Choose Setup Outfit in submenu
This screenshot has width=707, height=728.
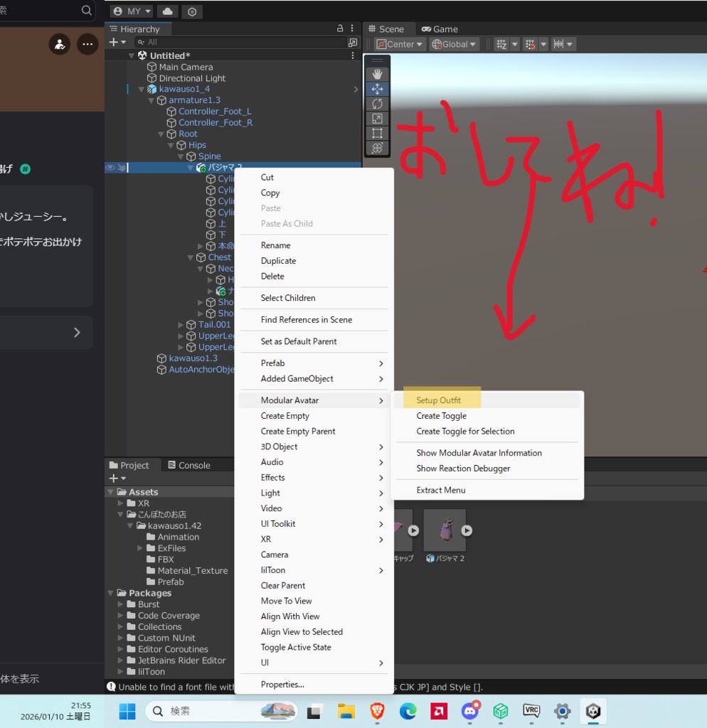pos(487,400)
